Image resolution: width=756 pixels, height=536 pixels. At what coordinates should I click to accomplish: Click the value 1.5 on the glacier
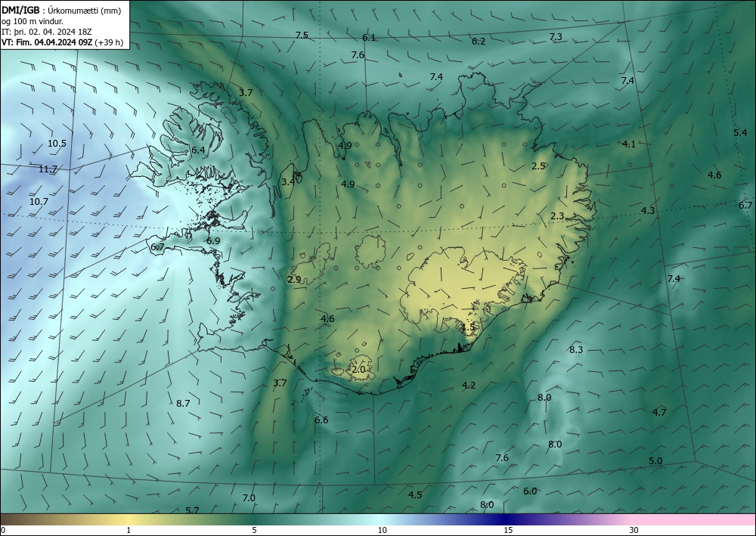pyautogui.click(x=468, y=327)
